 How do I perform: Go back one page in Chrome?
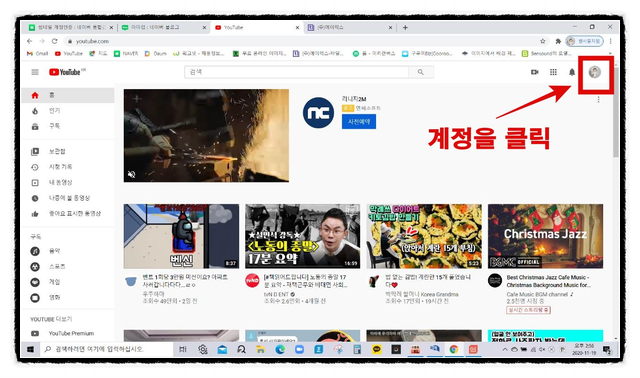pos(29,41)
